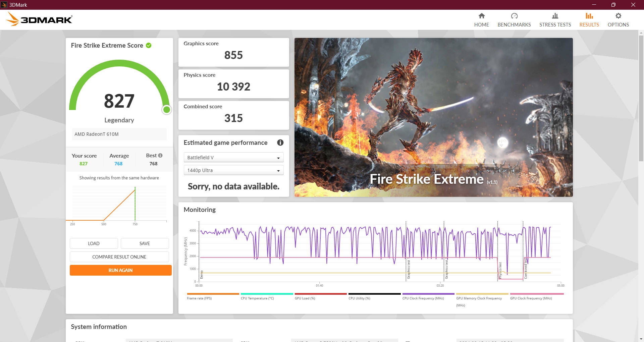Click the Average score value 768

click(118, 164)
